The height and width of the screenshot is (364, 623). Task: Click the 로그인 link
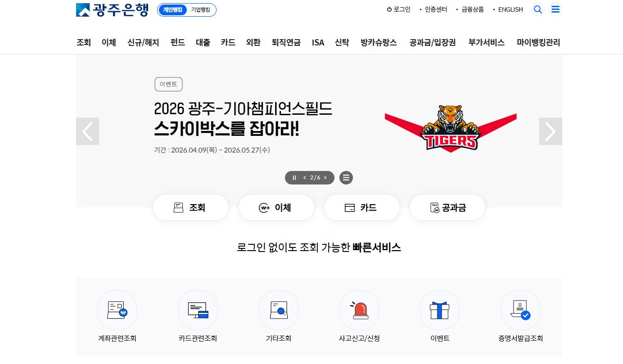[x=399, y=9]
